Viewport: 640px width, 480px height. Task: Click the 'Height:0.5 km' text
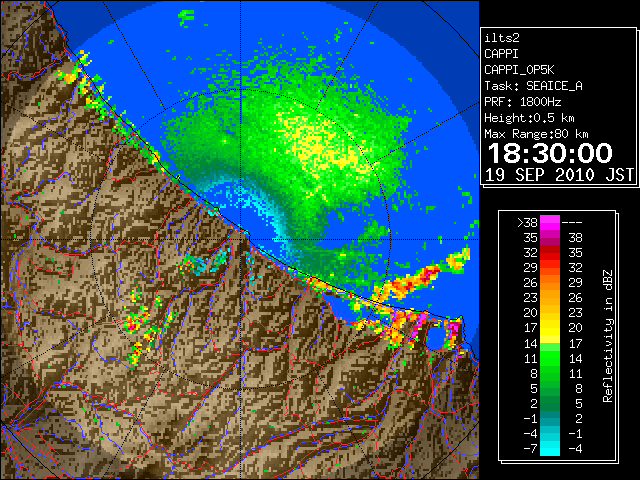[529, 118]
